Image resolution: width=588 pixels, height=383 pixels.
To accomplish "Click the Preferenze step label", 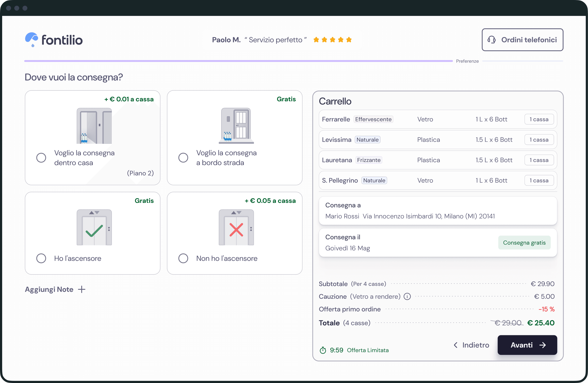I will tap(467, 61).
